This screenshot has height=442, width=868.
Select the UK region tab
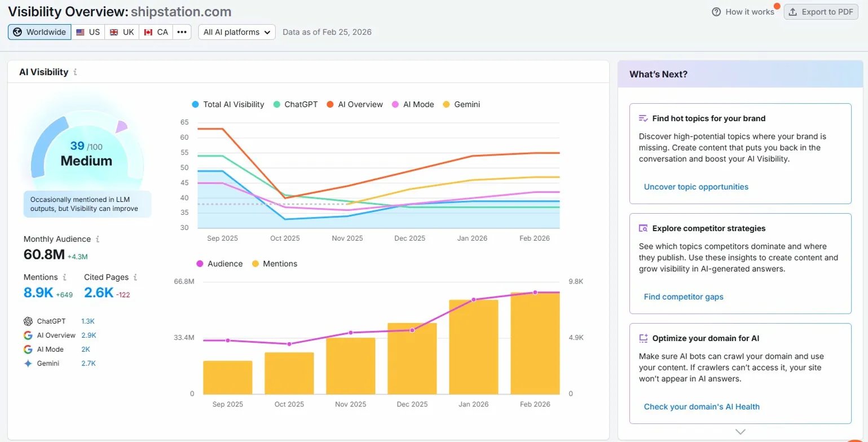pos(122,32)
